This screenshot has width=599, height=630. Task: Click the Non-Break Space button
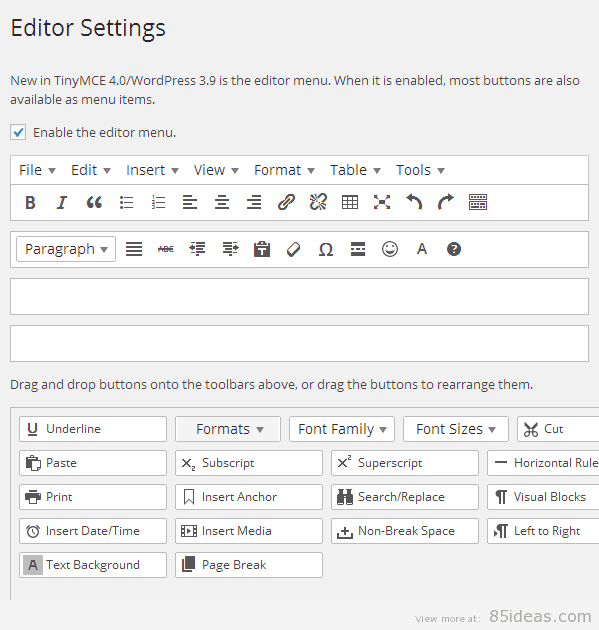(x=405, y=531)
